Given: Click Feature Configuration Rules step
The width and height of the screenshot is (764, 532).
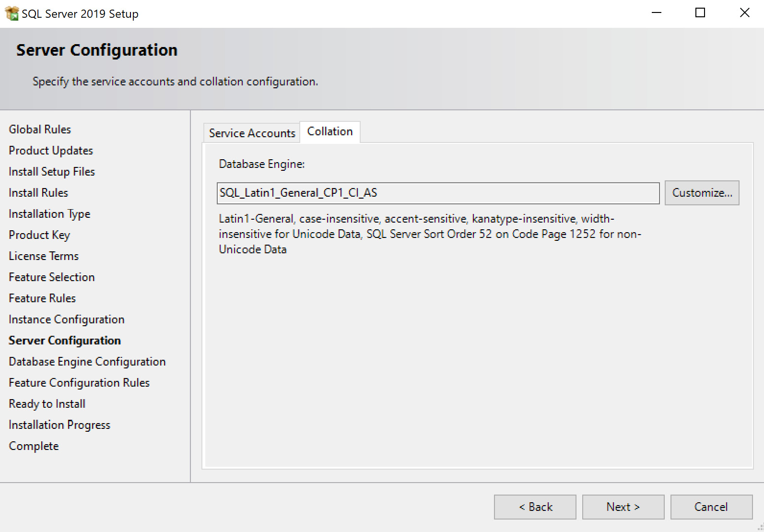Looking at the screenshot, I should [79, 383].
